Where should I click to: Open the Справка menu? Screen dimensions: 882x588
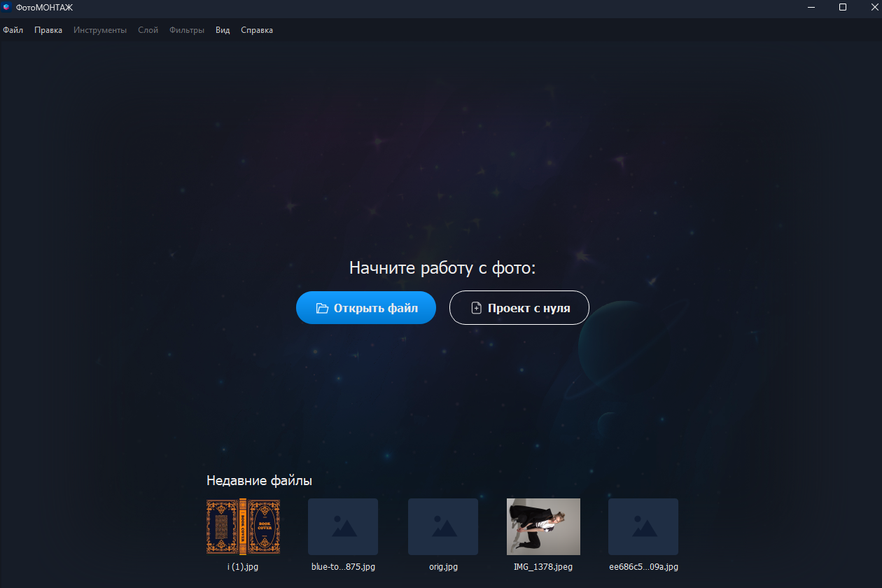click(x=257, y=30)
